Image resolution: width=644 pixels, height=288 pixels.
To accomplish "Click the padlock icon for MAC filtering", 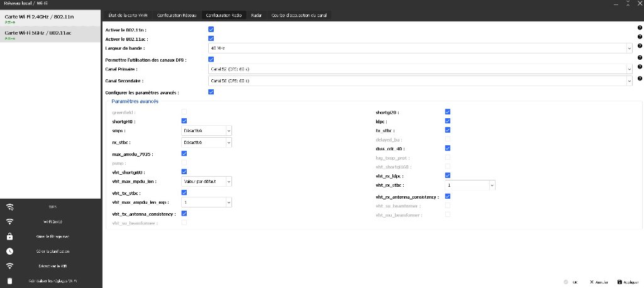I will 10,236.
